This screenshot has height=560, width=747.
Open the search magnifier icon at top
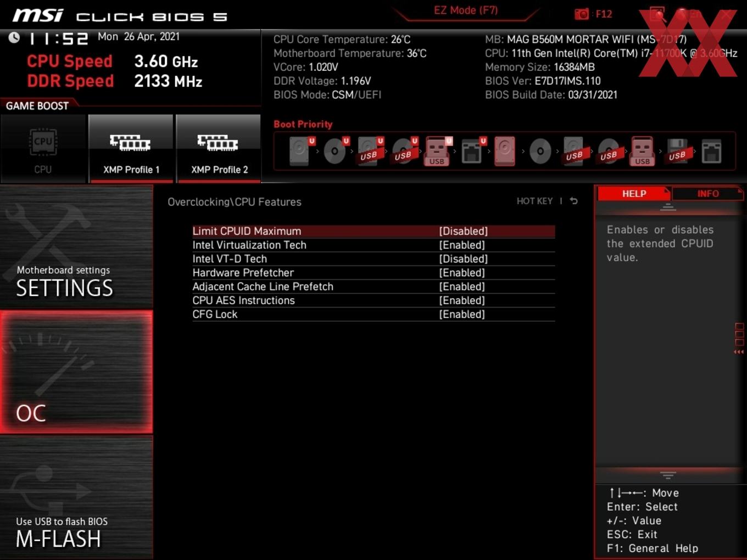tap(657, 14)
